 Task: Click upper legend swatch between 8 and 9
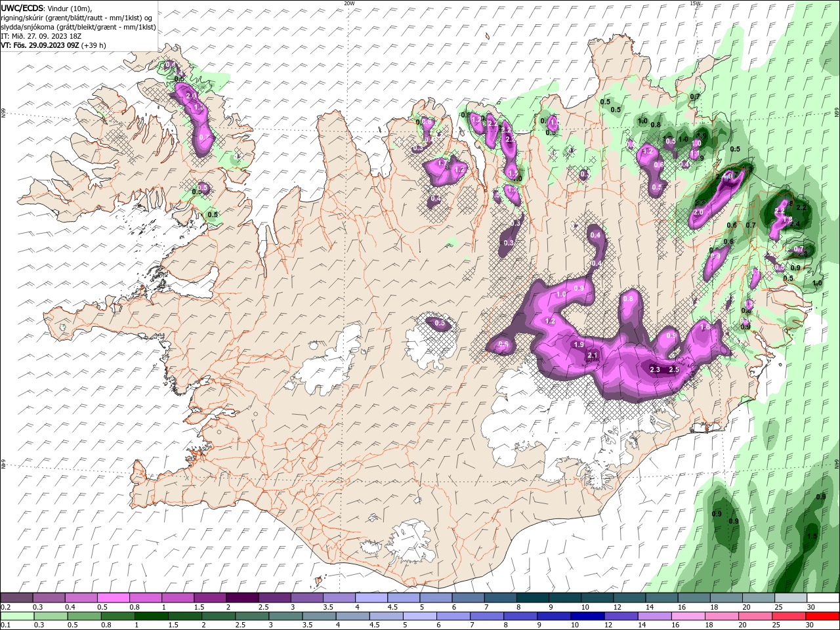pos(533,598)
